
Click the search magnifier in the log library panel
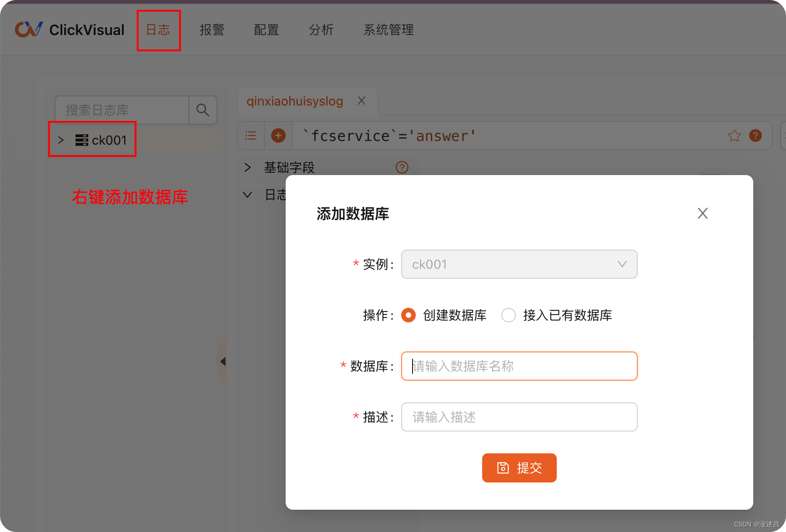pyautogui.click(x=202, y=110)
